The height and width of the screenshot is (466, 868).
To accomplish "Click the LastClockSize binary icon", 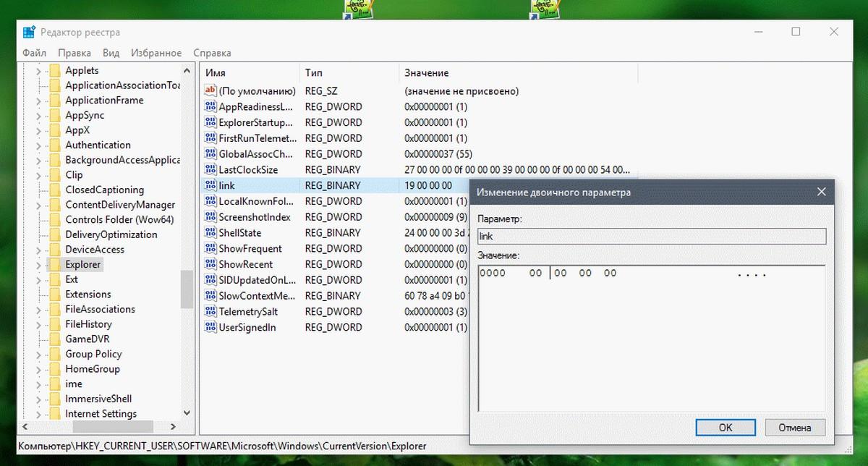I will pyautogui.click(x=210, y=170).
